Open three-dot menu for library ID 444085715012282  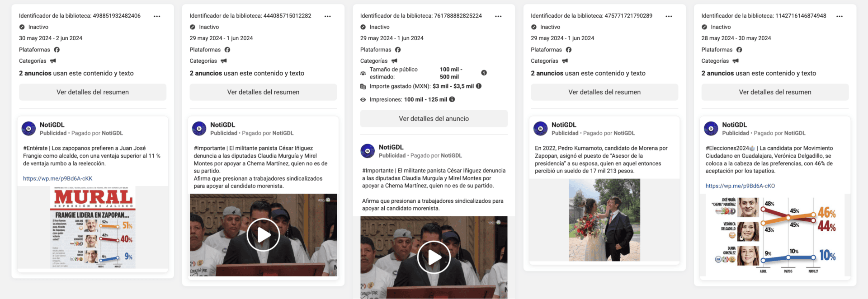tap(327, 16)
